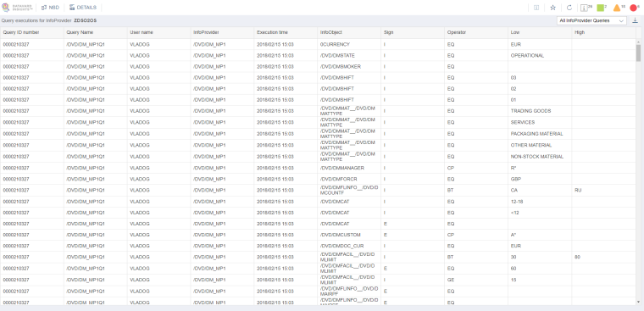Click the High column header
The image size is (644, 311).
603,32
